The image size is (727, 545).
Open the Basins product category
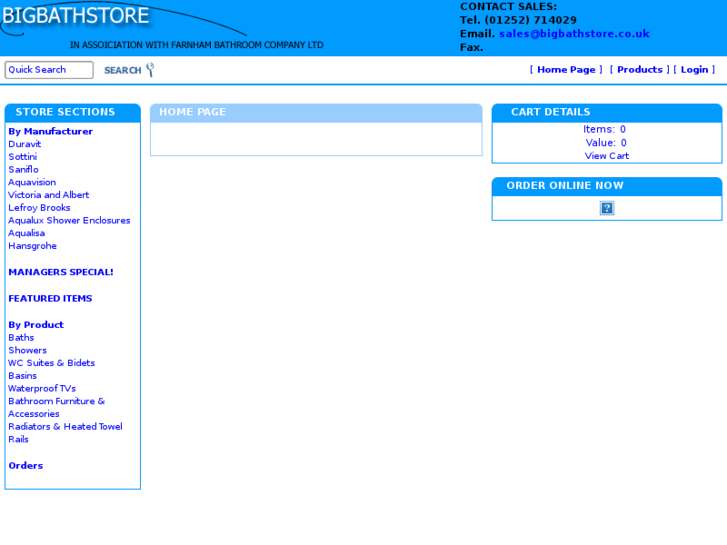[x=23, y=376]
